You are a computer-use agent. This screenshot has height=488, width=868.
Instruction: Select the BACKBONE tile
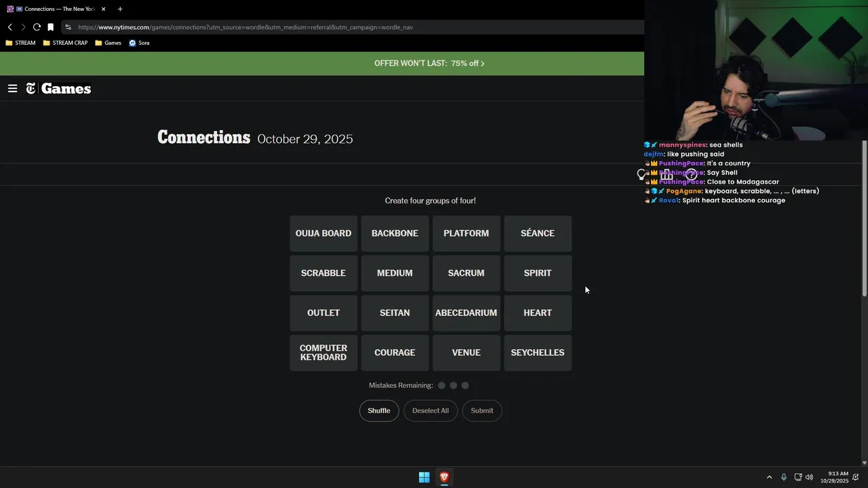[395, 233]
